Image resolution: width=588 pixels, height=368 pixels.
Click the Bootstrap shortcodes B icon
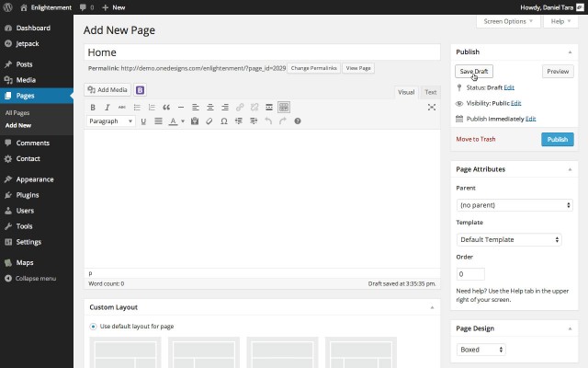pyautogui.click(x=141, y=90)
